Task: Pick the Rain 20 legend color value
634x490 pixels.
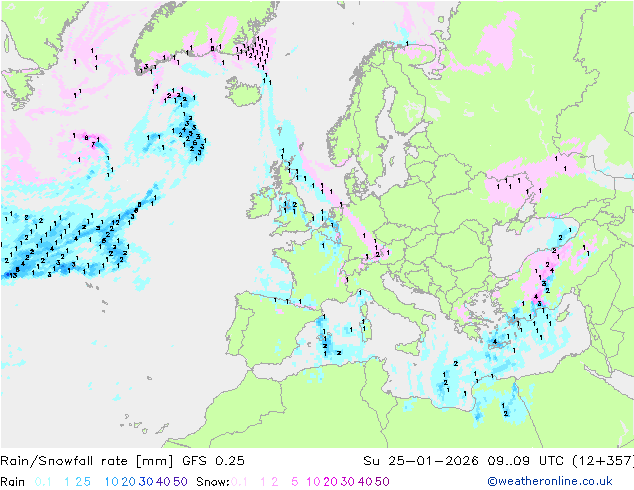Action: pyautogui.click(x=129, y=482)
